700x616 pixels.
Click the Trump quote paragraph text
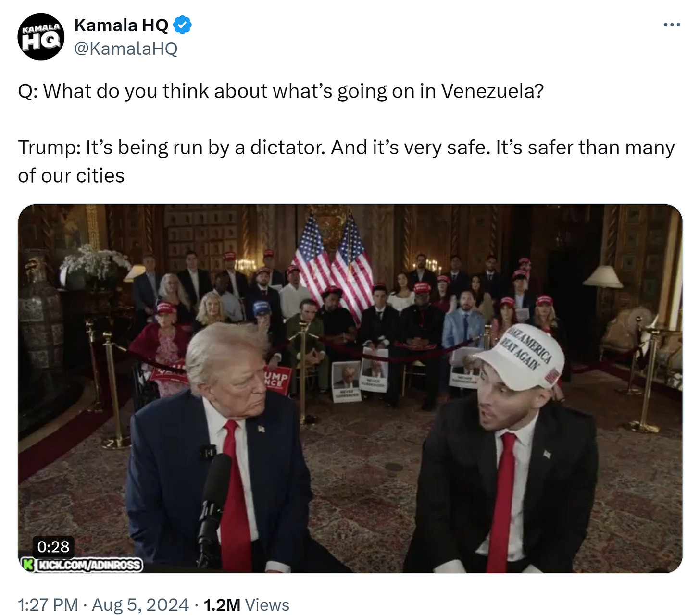pyautogui.click(x=346, y=161)
